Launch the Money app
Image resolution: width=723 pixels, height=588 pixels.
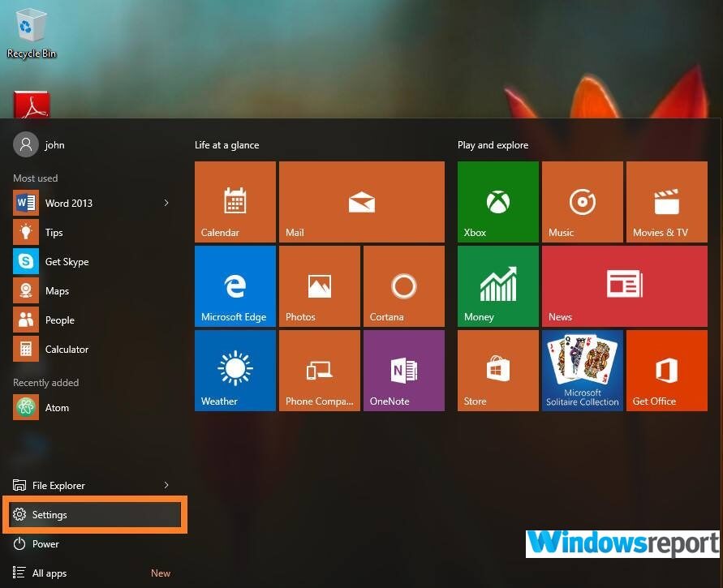pyautogui.click(x=497, y=285)
